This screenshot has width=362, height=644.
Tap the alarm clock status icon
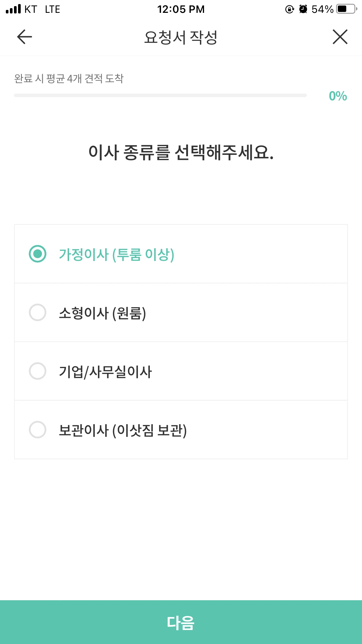click(x=303, y=9)
